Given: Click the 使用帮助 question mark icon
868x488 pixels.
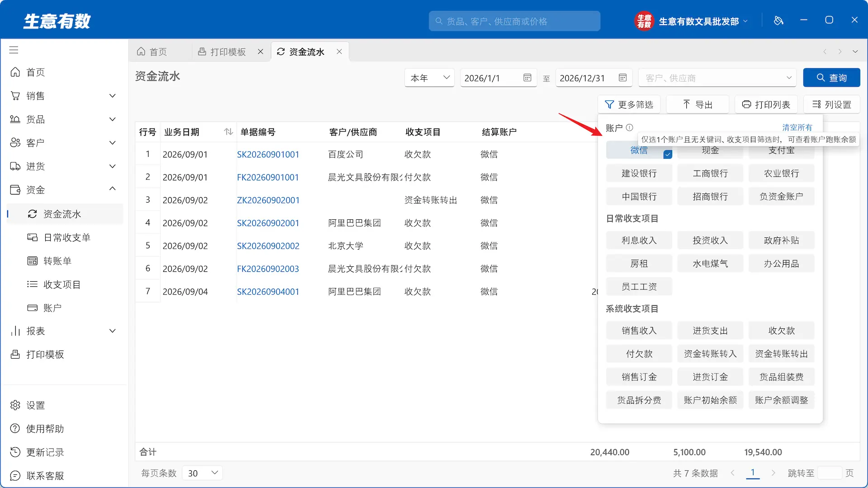Looking at the screenshot, I should [x=15, y=428].
